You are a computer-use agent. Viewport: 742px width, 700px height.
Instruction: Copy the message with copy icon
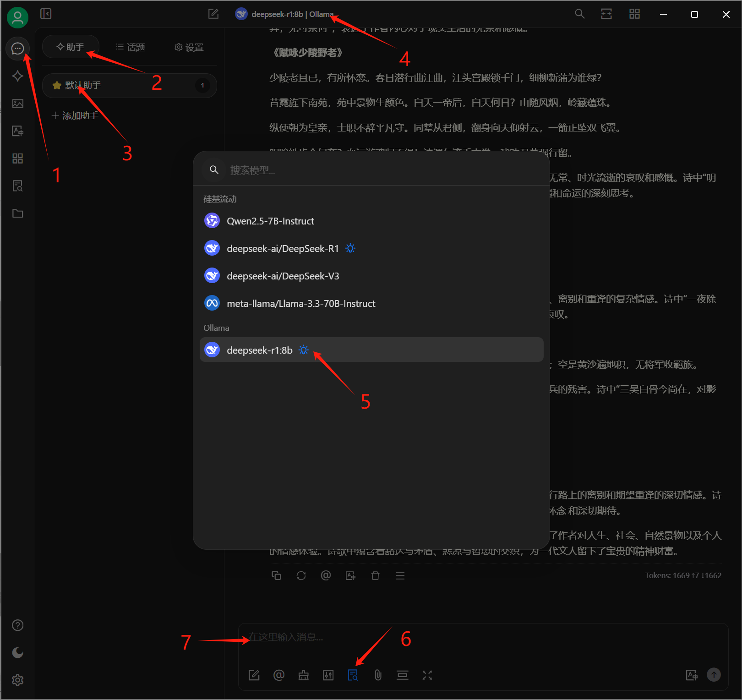click(276, 575)
